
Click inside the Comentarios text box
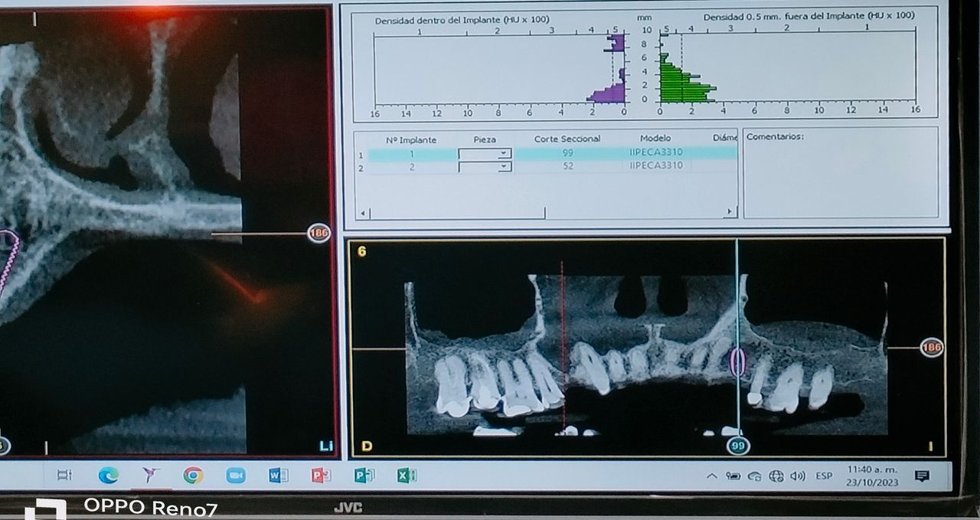click(x=840, y=180)
